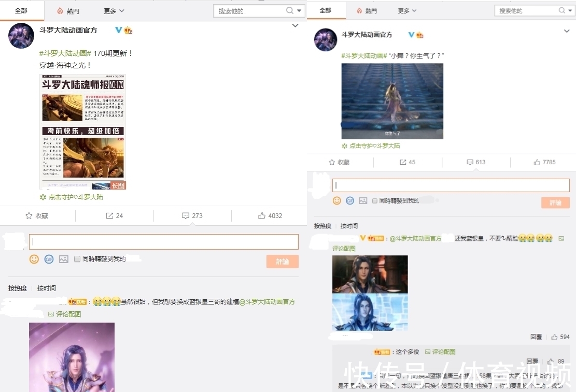
Task: Enable the 同时轉發到我的 checkbox under the left comment box
Action: [77, 259]
